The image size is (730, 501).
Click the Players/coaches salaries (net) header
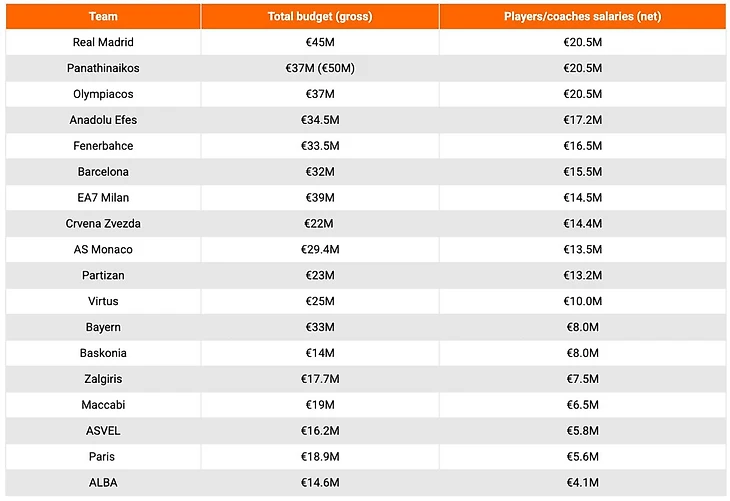click(582, 17)
